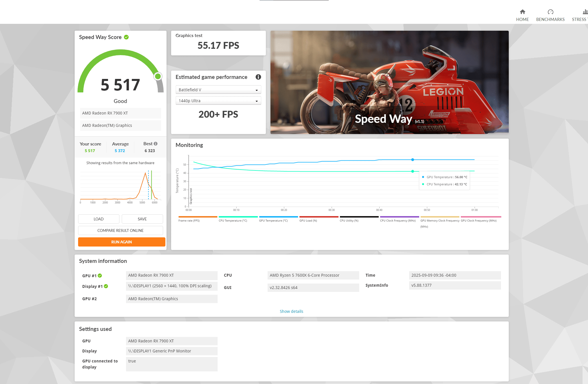Open the Benchmarks gauge icon
Image resolution: width=588 pixels, height=384 pixels.
pos(550,12)
